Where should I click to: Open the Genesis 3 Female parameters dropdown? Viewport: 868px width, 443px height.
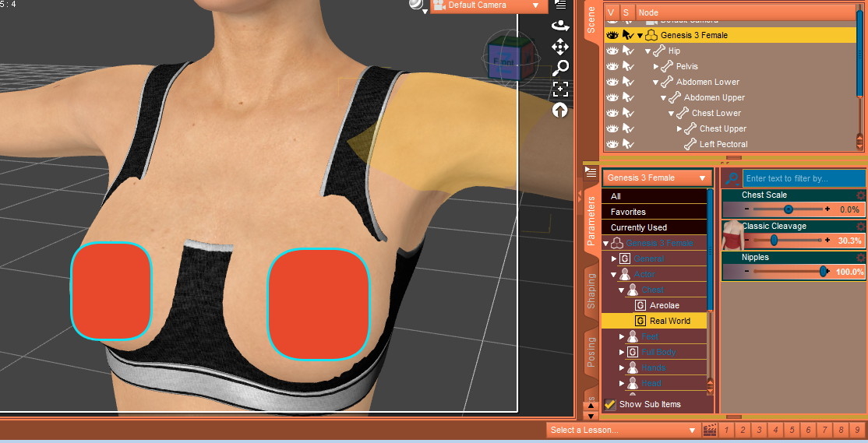click(x=657, y=178)
